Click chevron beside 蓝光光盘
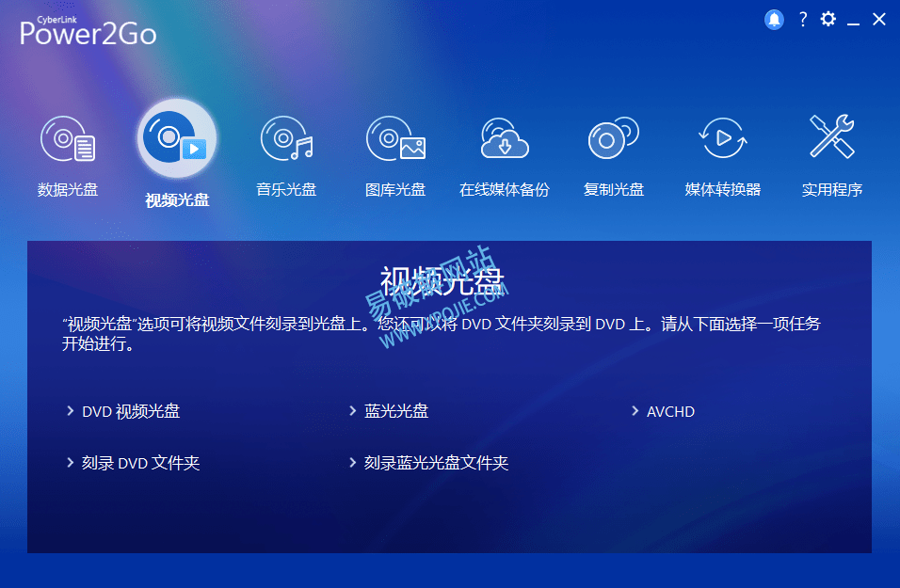This screenshot has height=588, width=900. click(x=352, y=411)
